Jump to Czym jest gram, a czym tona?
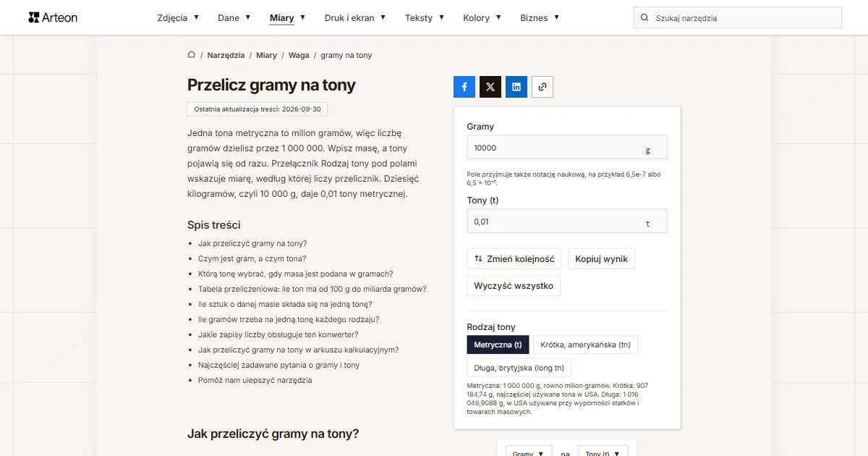 click(x=252, y=258)
